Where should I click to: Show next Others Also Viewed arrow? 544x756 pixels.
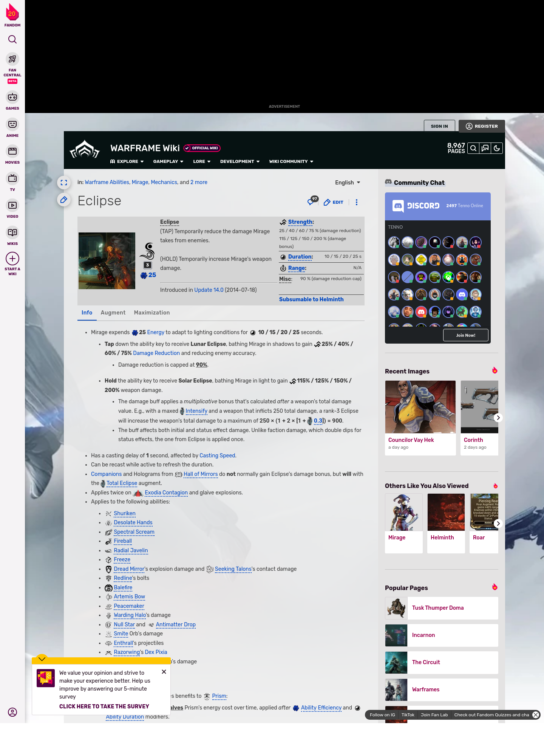[498, 524]
